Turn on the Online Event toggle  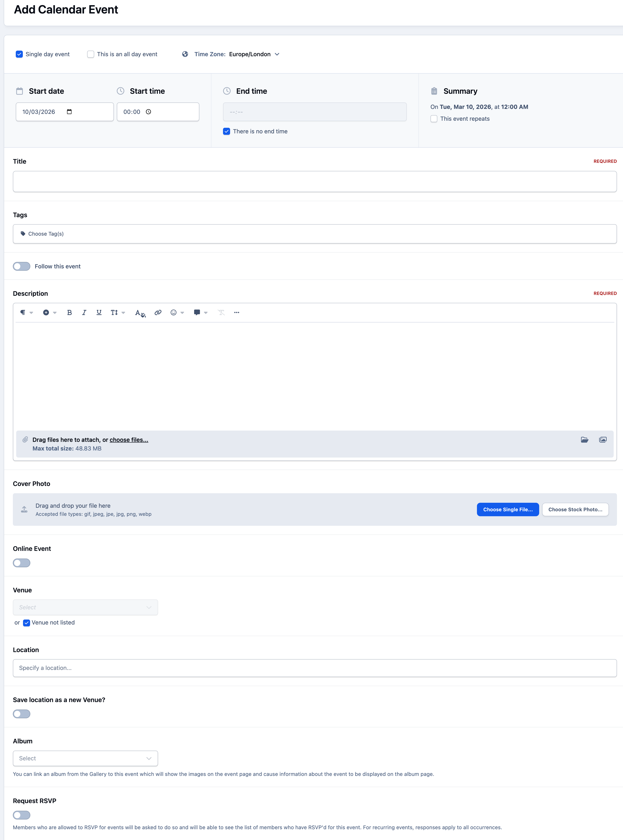click(22, 563)
